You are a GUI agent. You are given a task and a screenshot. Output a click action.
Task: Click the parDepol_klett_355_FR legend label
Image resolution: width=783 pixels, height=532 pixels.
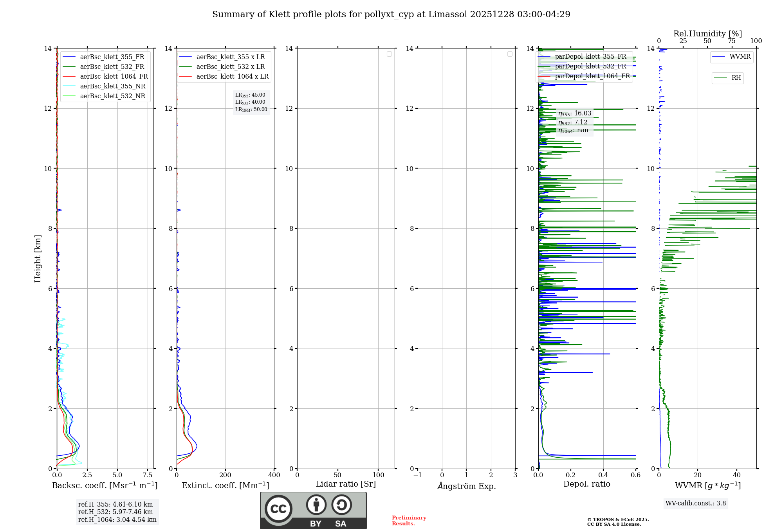pos(590,57)
